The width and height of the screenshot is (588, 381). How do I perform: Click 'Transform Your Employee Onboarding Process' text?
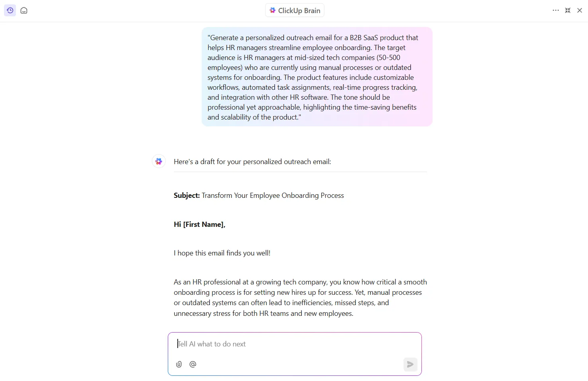point(273,195)
